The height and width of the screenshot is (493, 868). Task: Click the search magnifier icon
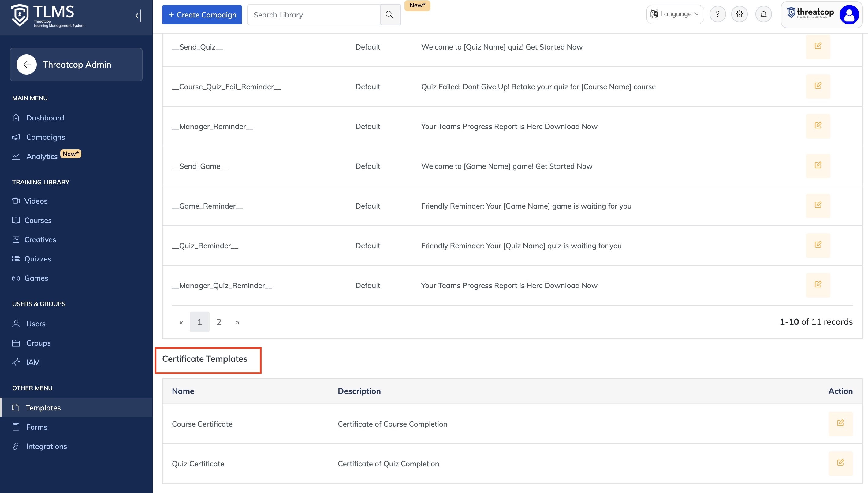click(x=390, y=15)
